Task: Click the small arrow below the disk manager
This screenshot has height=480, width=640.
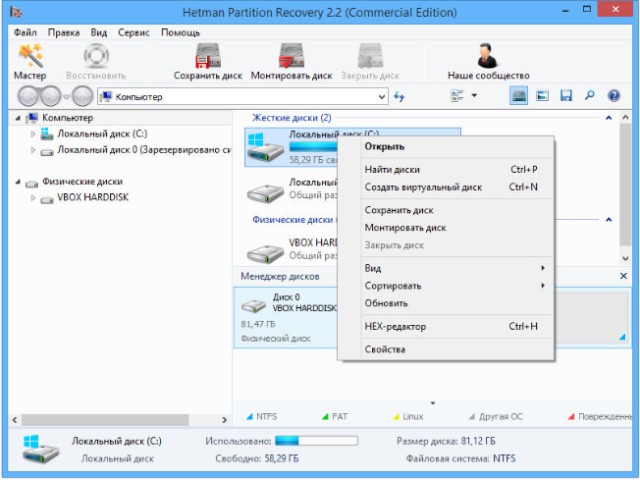Action: (433, 403)
